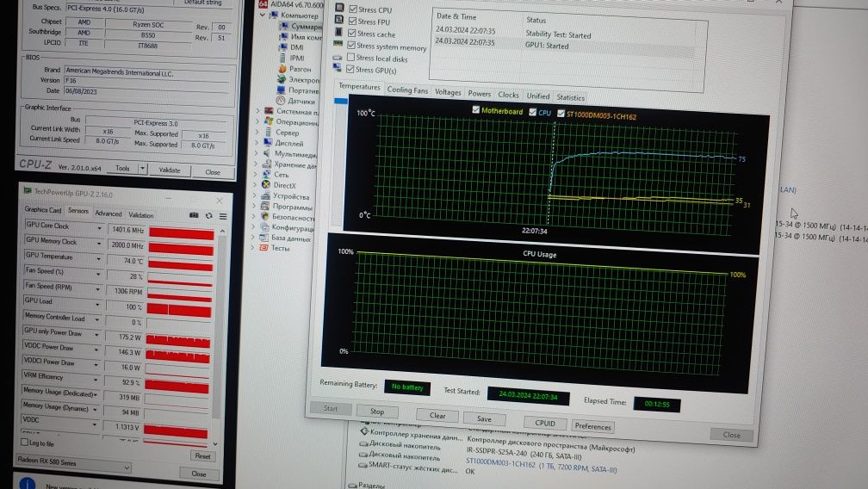
Task: Switch to Voltages tab
Action: (x=448, y=92)
